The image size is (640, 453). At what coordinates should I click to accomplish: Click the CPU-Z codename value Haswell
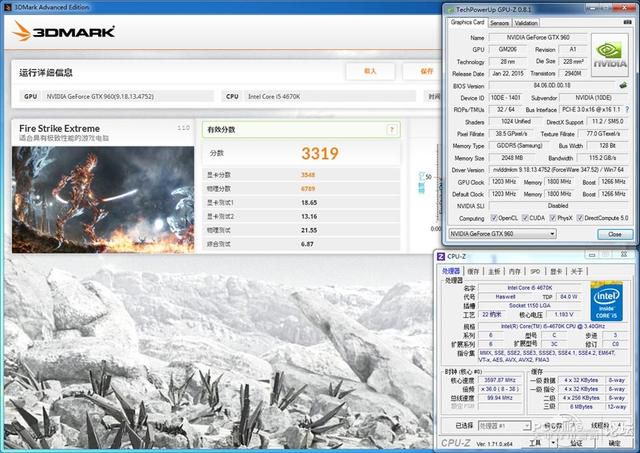505,297
